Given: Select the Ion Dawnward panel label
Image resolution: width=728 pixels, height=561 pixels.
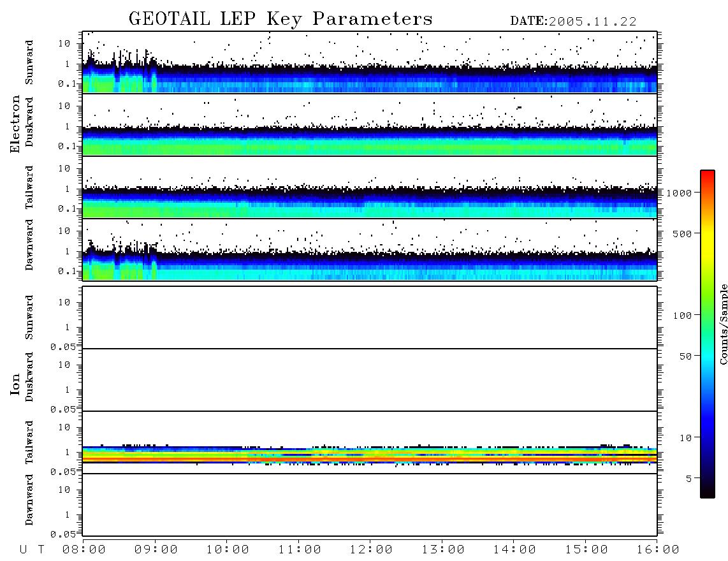Looking at the screenshot, I should pos(29,500).
